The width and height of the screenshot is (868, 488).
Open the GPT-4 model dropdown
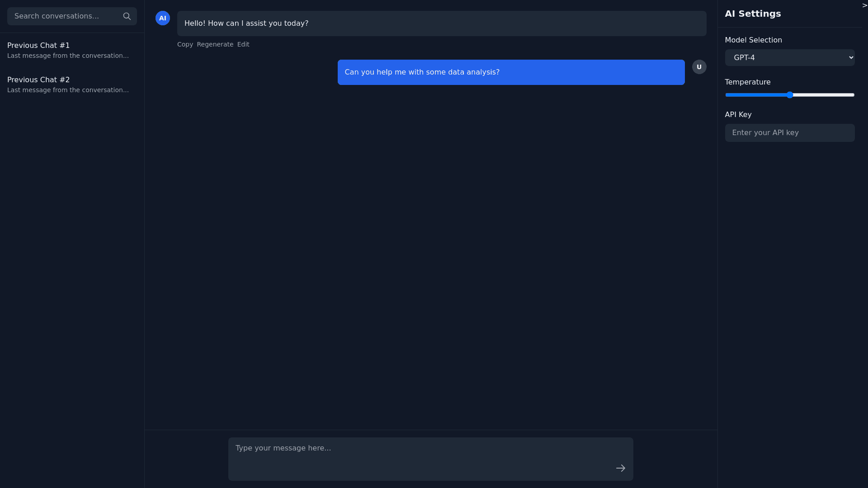(789, 58)
